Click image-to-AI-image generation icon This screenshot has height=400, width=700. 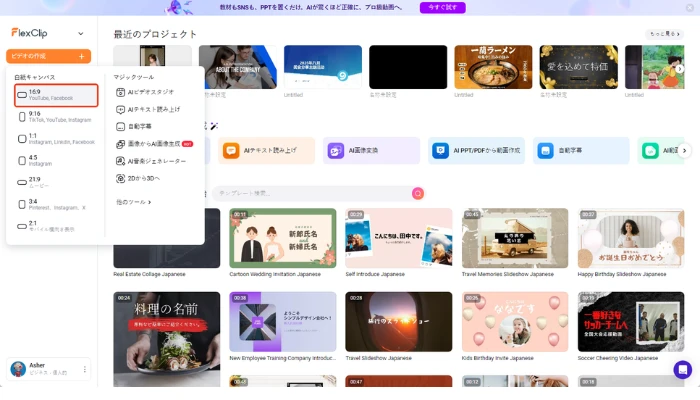(x=120, y=144)
